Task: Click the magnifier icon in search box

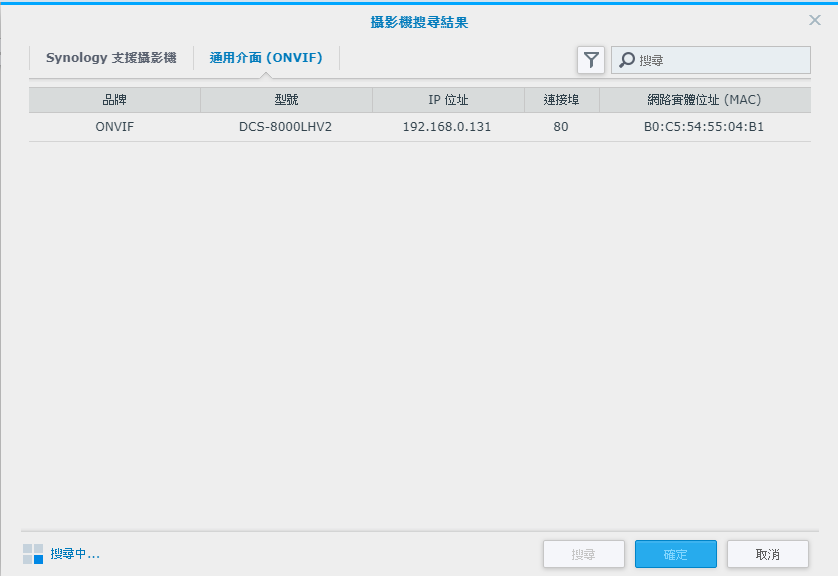Action: (x=627, y=60)
